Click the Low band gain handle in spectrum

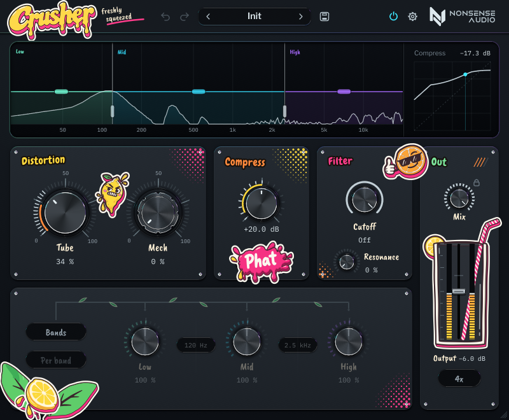[61, 92]
